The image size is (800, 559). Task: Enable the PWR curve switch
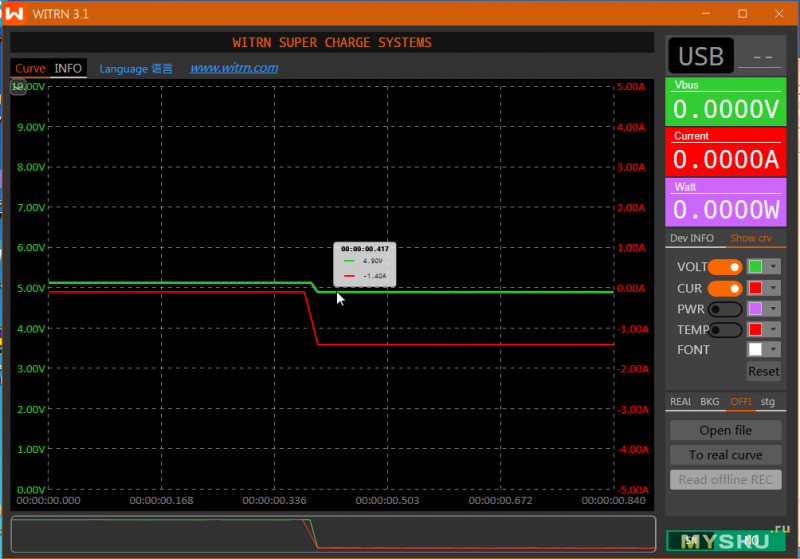tap(724, 309)
